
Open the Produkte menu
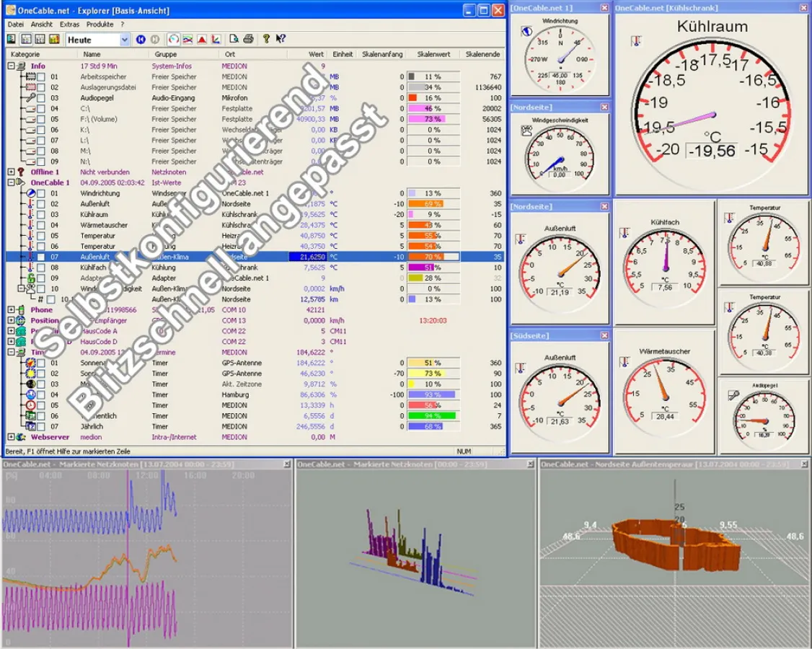click(100, 25)
